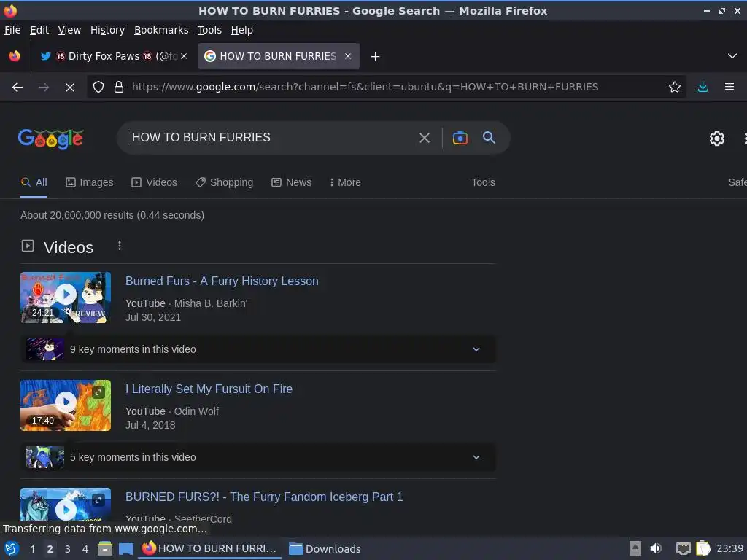Clear the Google search box
The width and height of the screenshot is (747, 560).
coord(424,138)
